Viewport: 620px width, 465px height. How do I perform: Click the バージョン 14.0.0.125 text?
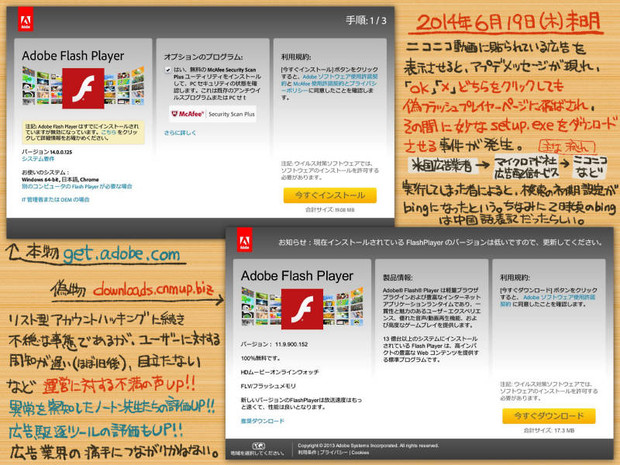pos(47,152)
